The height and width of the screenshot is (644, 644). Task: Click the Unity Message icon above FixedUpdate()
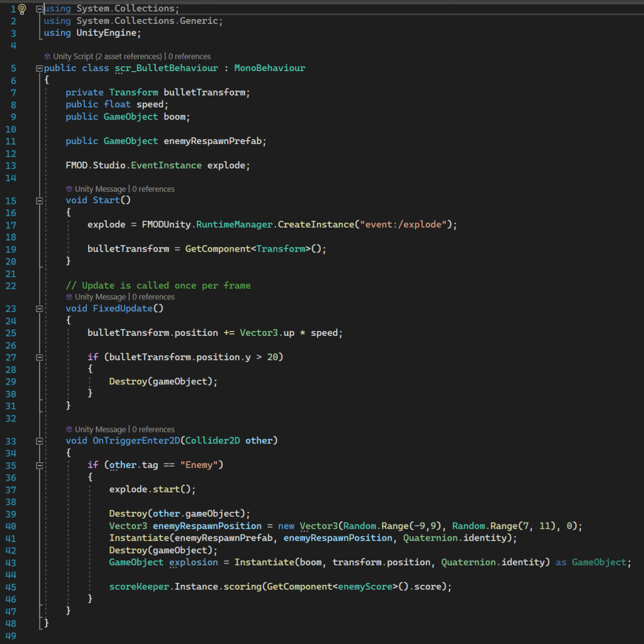click(x=69, y=297)
